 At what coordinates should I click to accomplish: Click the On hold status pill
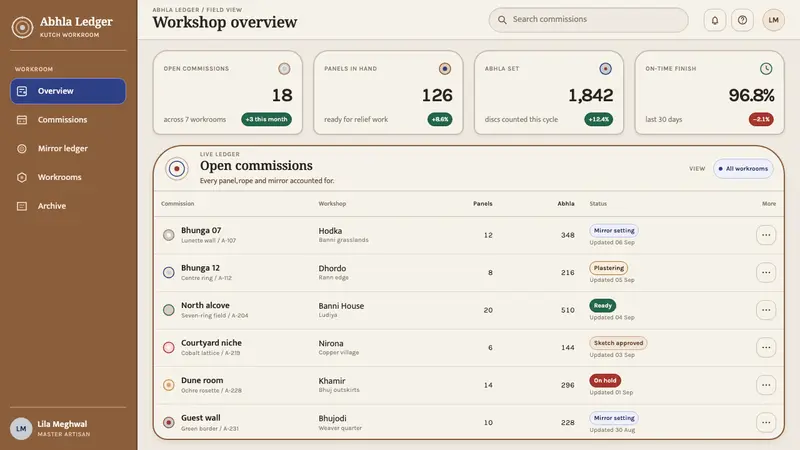click(605, 381)
